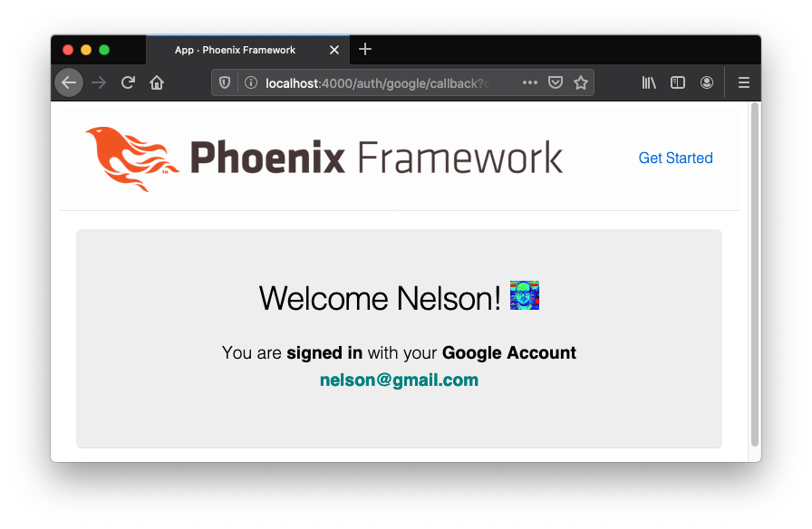The width and height of the screenshot is (812, 529).
Task: Click the Nelson profile avatar thumbnail
Action: [524, 295]
